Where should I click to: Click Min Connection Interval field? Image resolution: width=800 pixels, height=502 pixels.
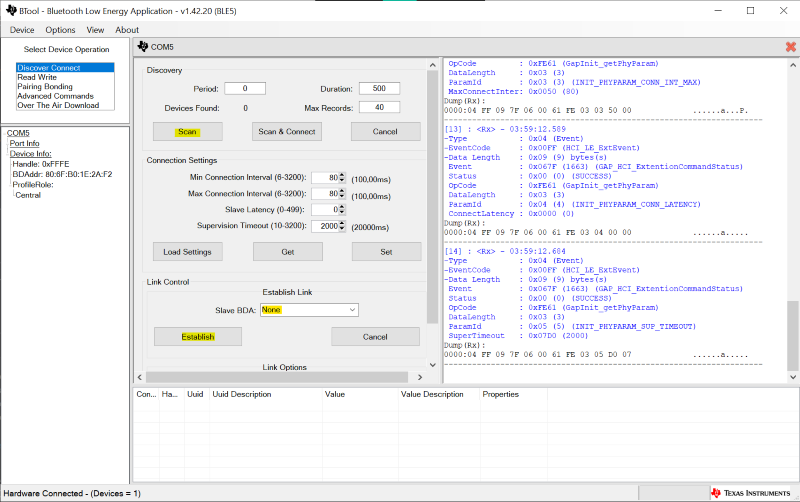(x=325, y=178)
